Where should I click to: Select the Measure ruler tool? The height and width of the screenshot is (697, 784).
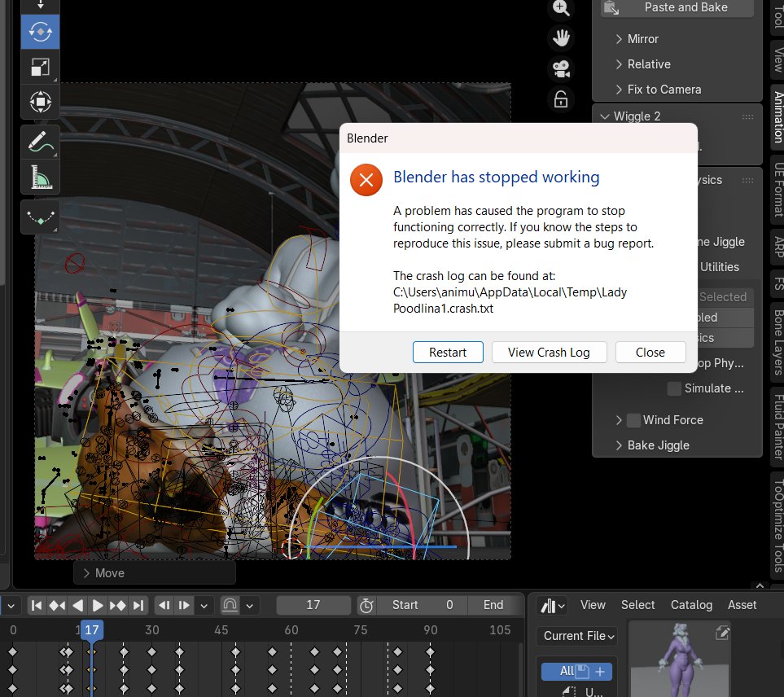coord(40,177)
